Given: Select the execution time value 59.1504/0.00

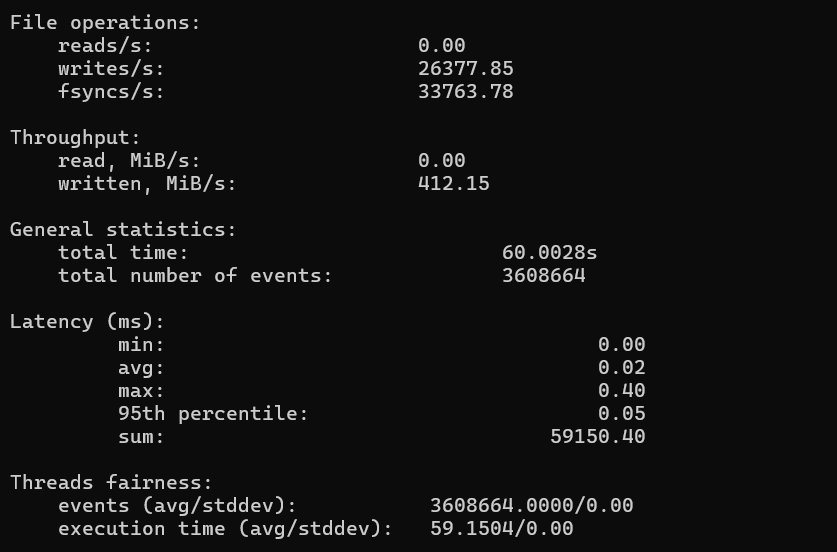Looking at the screenshot, I should (x=502, y=529).
